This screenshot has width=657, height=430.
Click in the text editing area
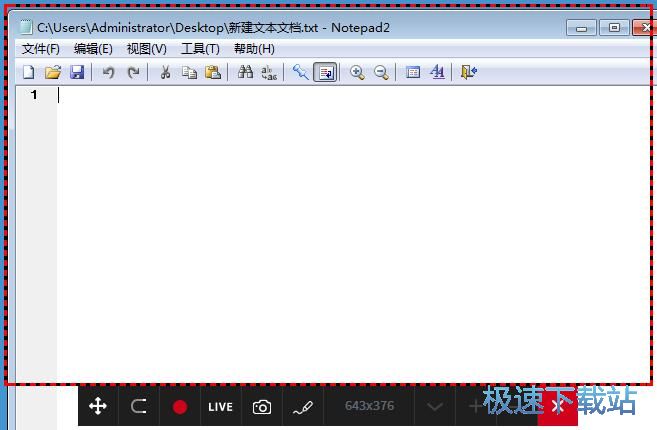pyautogui.click(x=354, y=235)
